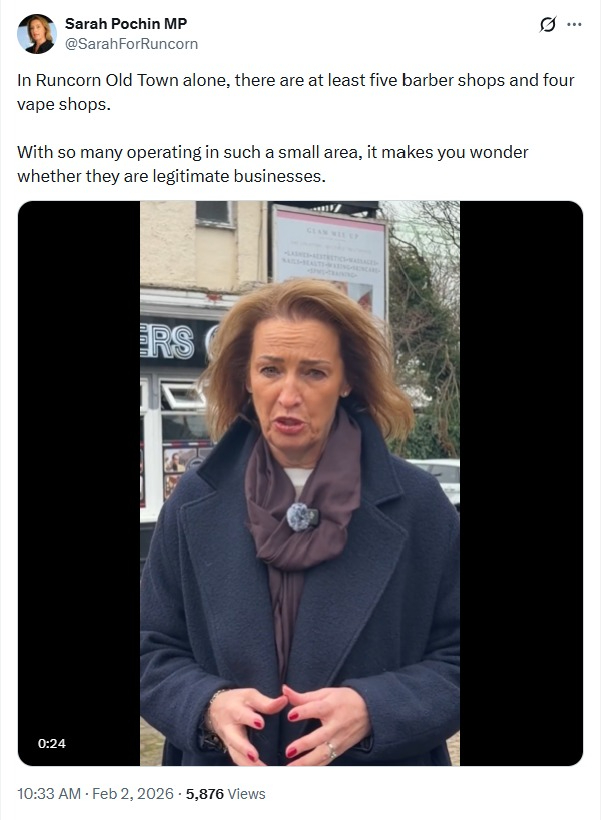Click the first paragraph about barber shops
Viewport: 603px width, 820px height.
point(295,92)
